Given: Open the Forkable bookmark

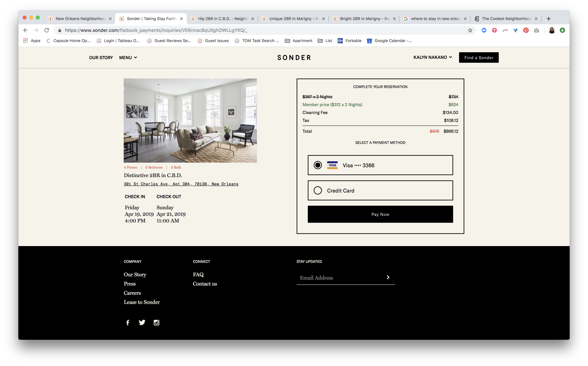Looking at the screenshot, I should tap(350, 41).
